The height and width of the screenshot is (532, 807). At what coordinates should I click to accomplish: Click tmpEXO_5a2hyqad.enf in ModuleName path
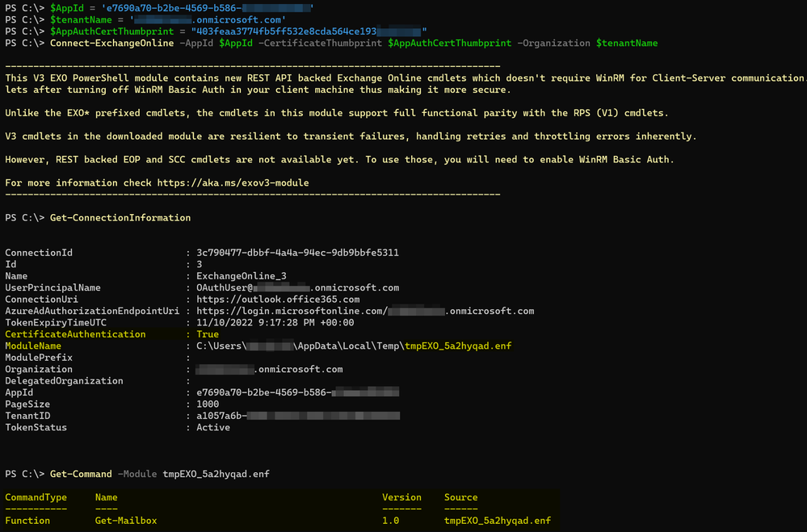click(458, 346)
